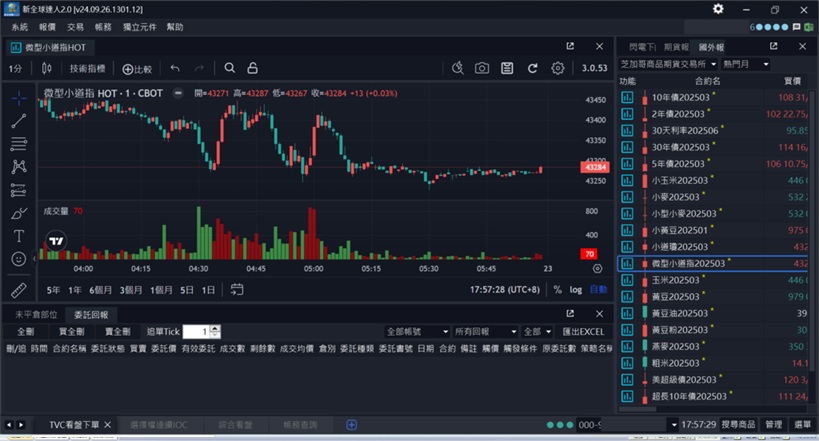Open the 1分 interval dropdown
819x441 pixels.
15,68
